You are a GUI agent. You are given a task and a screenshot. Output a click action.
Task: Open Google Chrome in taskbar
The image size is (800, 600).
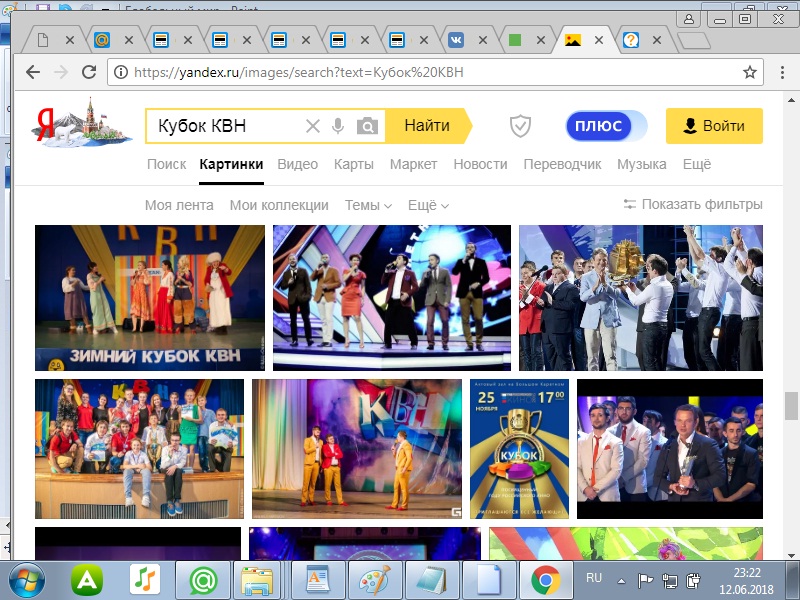(545, 581)
